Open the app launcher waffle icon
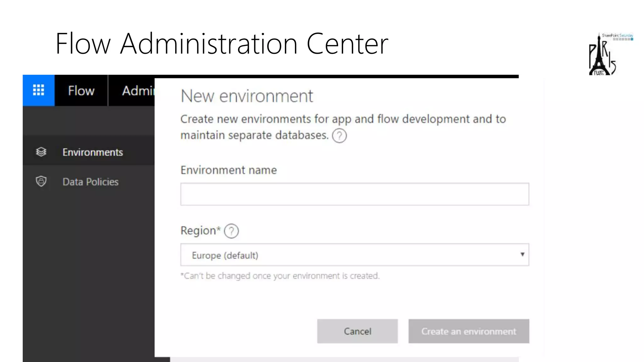 [x=38, y=90]
